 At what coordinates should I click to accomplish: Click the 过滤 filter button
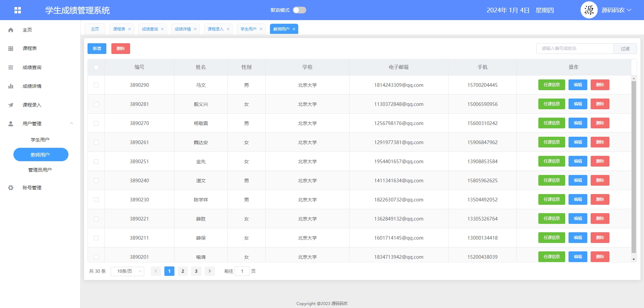[x=625, y=49]
